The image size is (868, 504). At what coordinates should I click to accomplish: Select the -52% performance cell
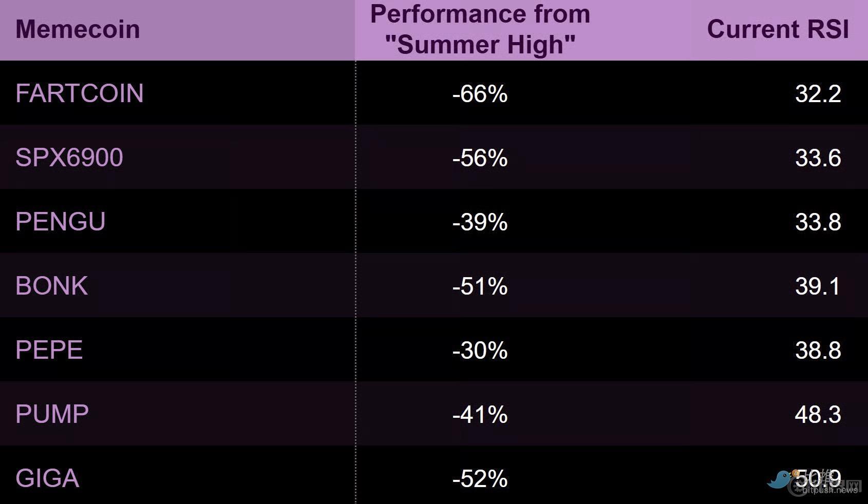click(x=480, y=479)
